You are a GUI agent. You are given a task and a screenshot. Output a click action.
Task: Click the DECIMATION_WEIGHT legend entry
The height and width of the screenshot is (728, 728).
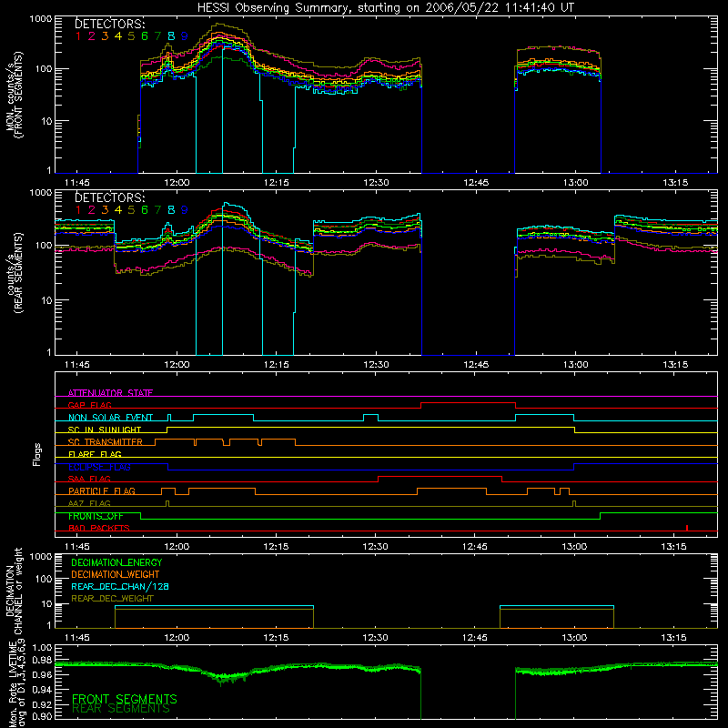pos(116,574)
